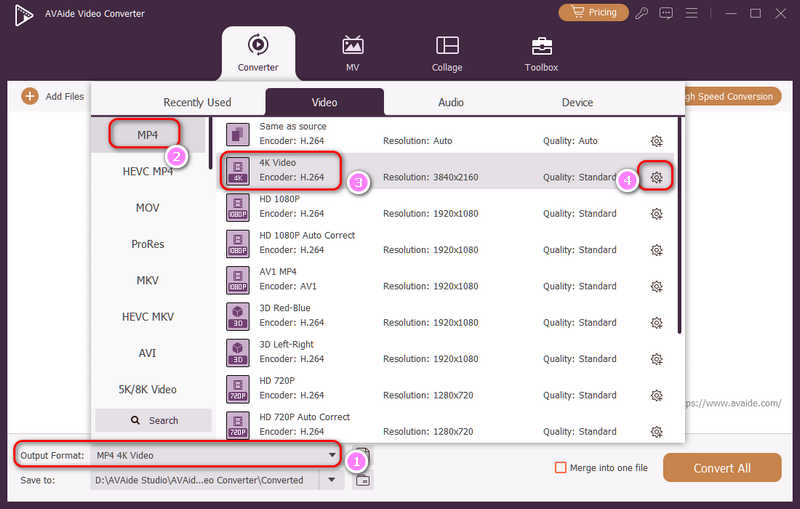800x509 pixels.
Task: Switch to the MV tab
Action: [x=353, y=53]
